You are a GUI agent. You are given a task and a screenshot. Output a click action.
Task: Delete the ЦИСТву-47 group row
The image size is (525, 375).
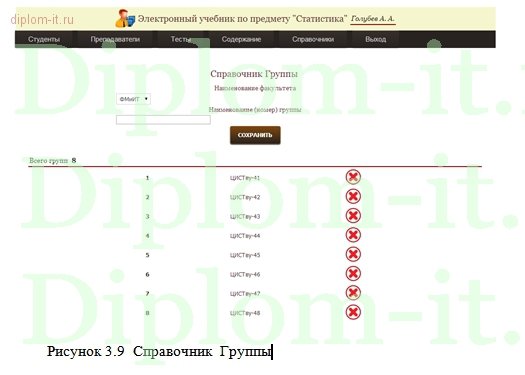(x=353, y=293)
